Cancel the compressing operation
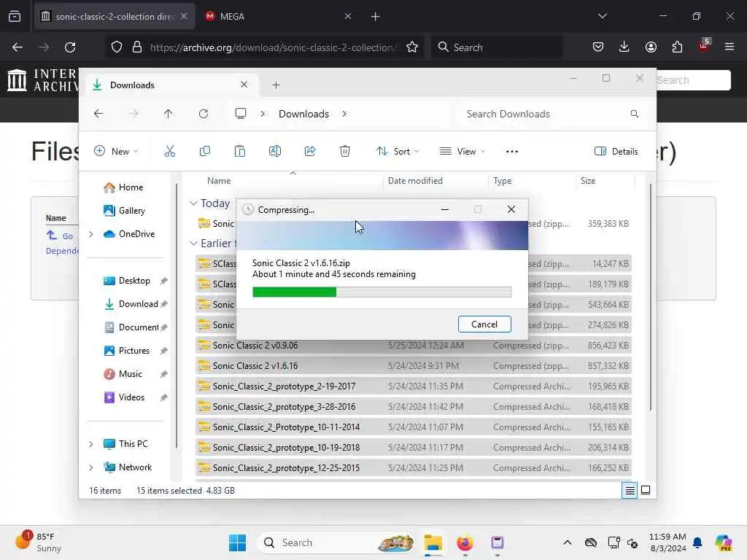Screen dimensions: 747x560 (484, 324)
